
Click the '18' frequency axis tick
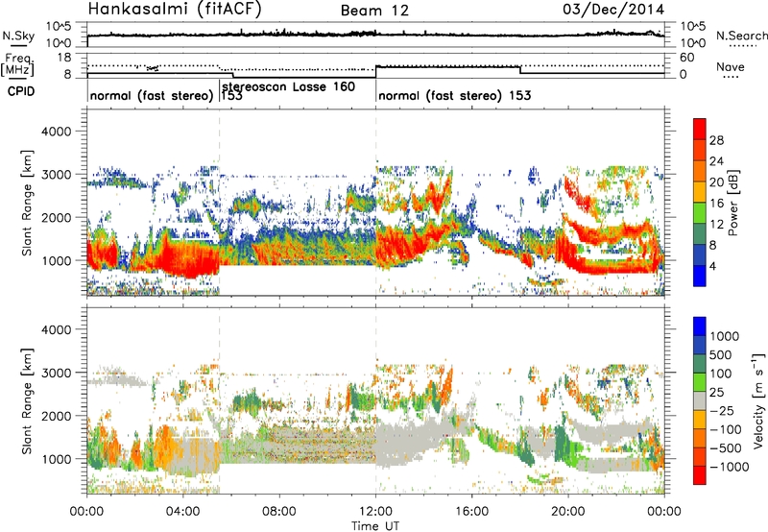click(x=64, y=58)
